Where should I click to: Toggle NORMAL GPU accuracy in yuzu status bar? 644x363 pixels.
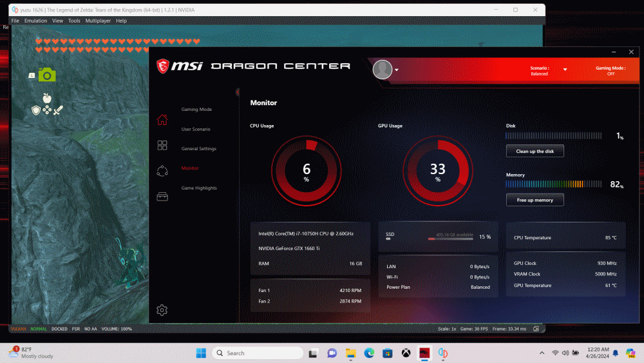tap(39, 329)
